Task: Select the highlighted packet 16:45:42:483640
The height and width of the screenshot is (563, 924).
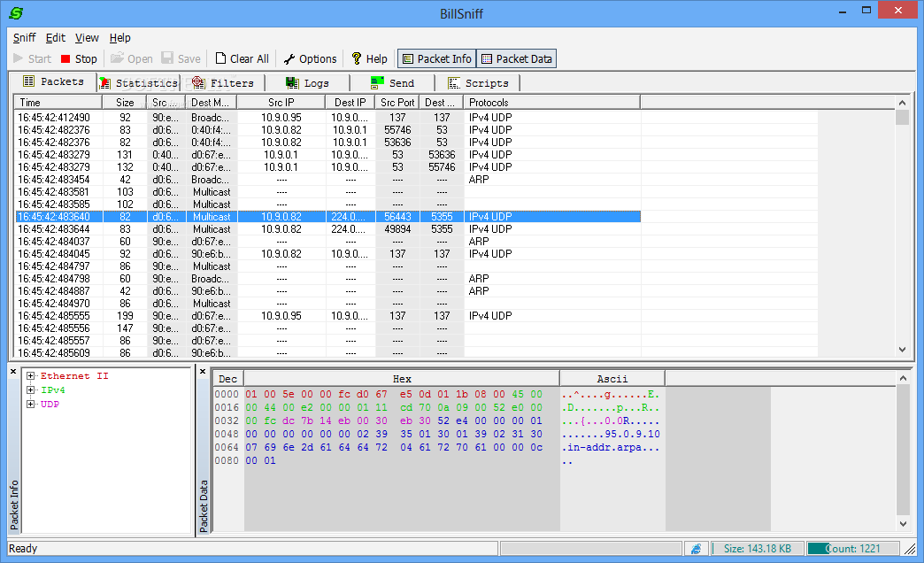Action: (327, 216)
